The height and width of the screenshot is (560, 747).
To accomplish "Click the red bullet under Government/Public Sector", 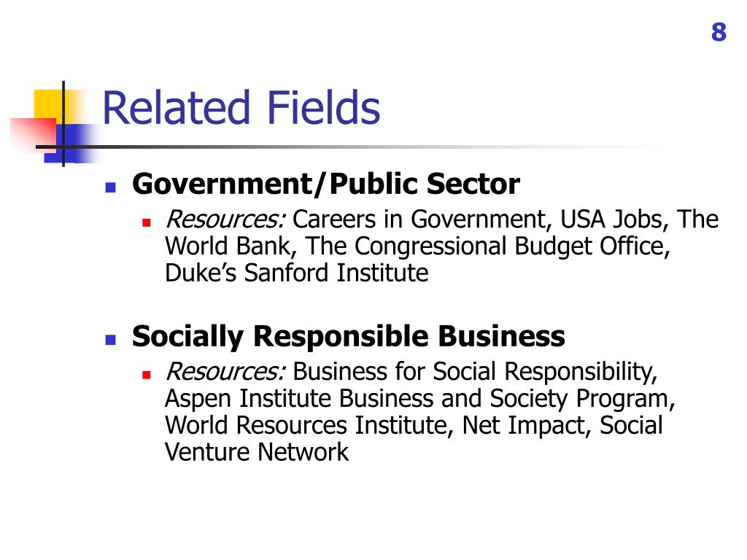I will [146, 222].
